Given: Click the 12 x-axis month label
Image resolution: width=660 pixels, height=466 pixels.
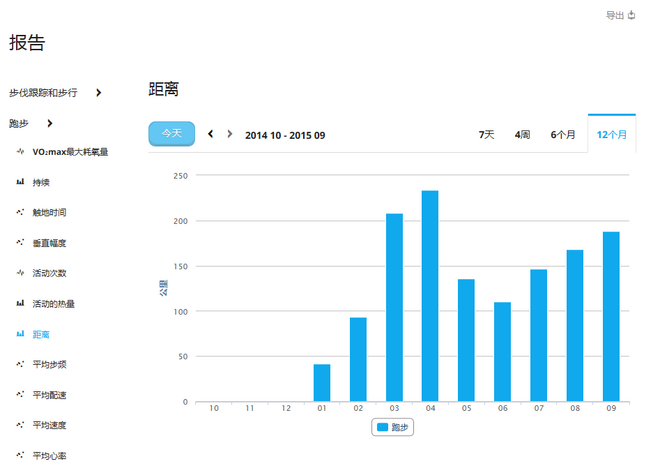Looking at the screenshot, I should (286, 408).
